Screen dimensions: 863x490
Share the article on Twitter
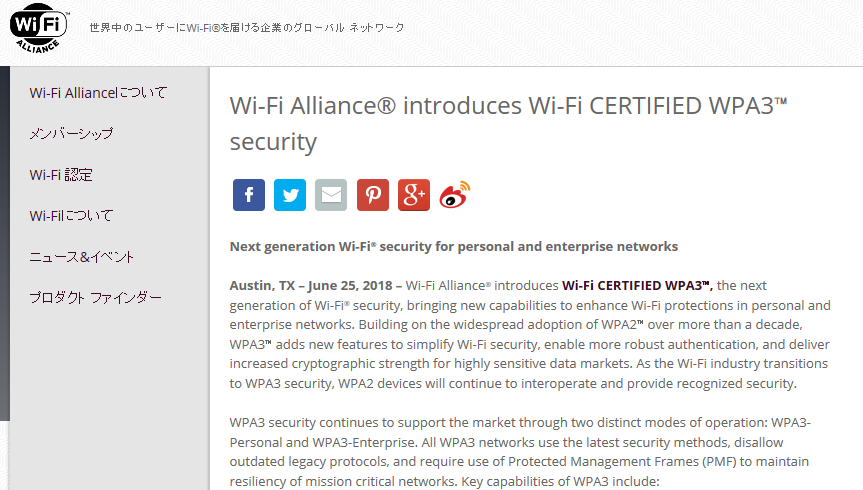pyautogui.click(x=290, y=195)
